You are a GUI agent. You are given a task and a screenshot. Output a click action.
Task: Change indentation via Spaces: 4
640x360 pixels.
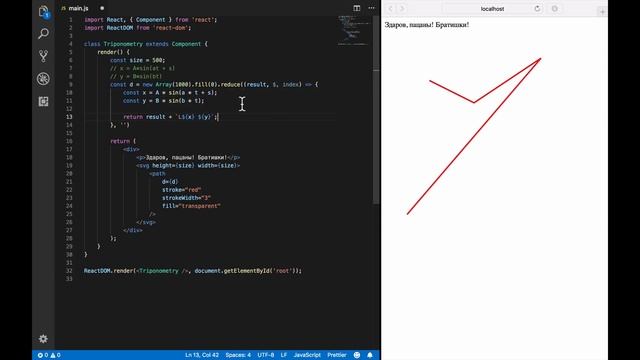click(x=238, y=355)
